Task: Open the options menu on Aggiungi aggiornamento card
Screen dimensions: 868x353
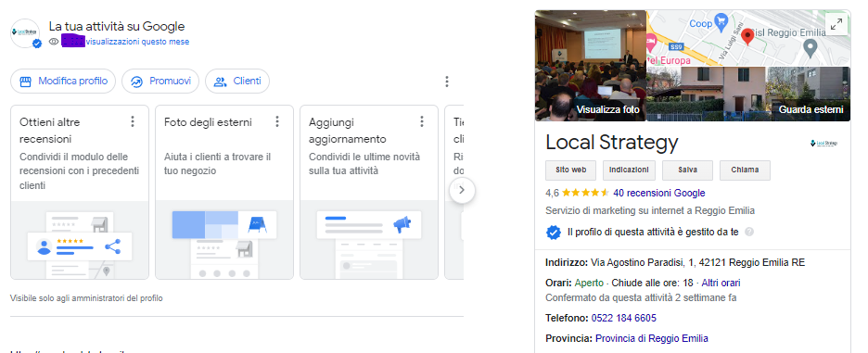Action: click(422, 121)
